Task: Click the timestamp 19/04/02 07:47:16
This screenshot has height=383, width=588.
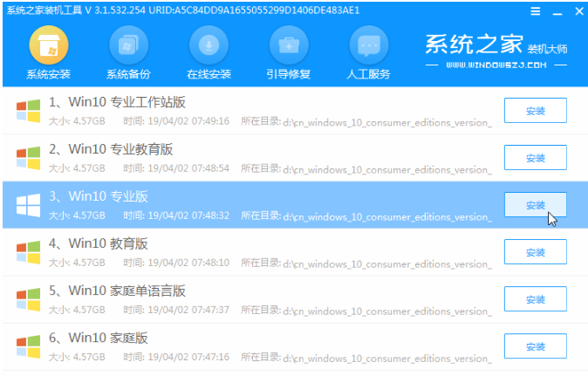Action: coord(188,357)
